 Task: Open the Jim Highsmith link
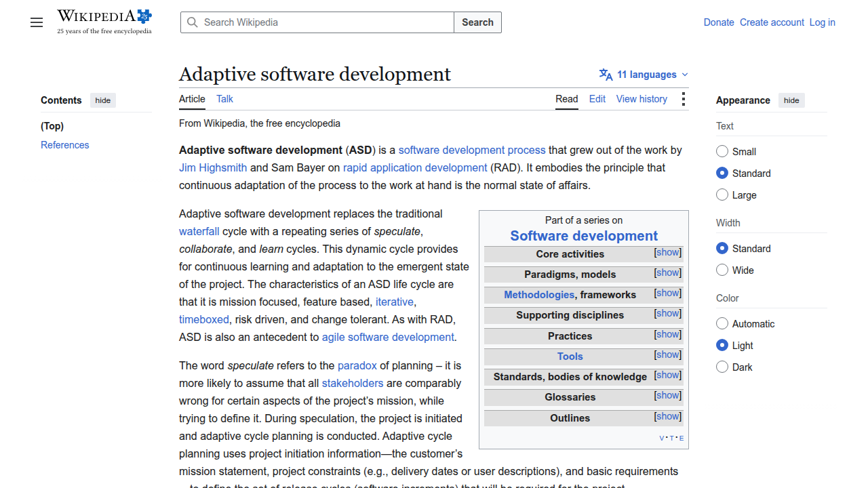click(x=213, y=167)
